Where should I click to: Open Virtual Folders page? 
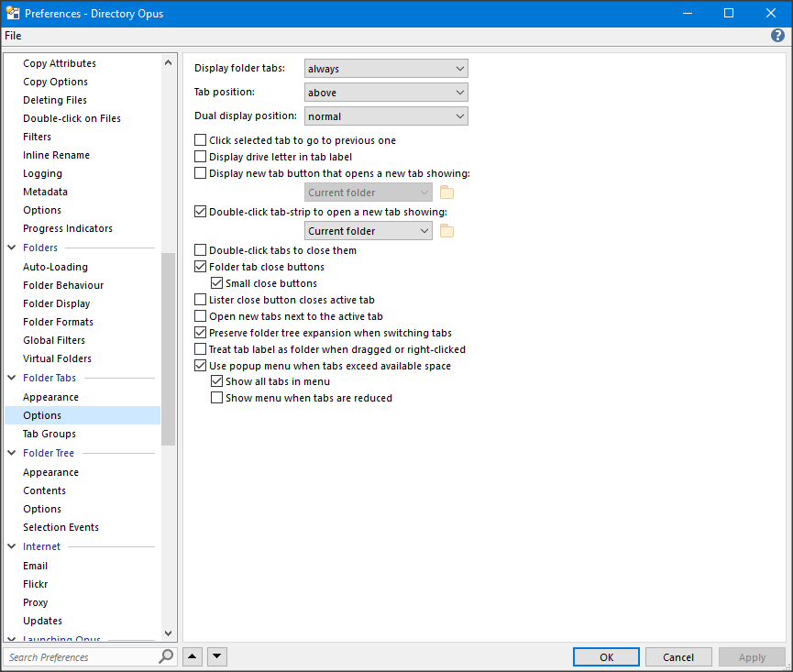coord(57,358)
